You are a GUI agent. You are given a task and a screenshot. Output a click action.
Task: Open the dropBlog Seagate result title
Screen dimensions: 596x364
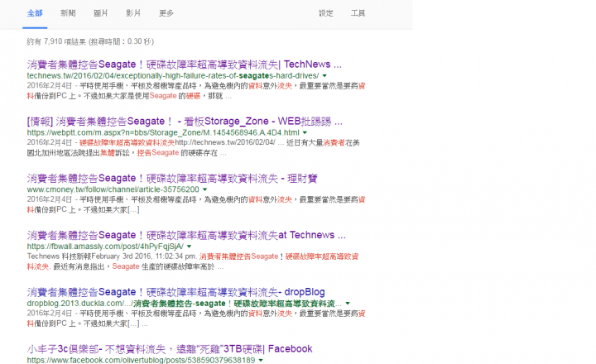(x=176, y=292)
